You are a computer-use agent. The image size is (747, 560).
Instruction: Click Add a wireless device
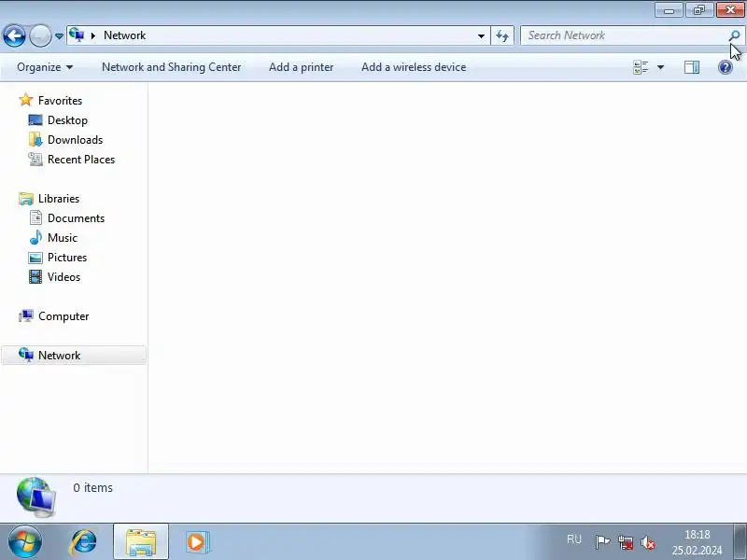pyautogui.click(x=414, y=67)
